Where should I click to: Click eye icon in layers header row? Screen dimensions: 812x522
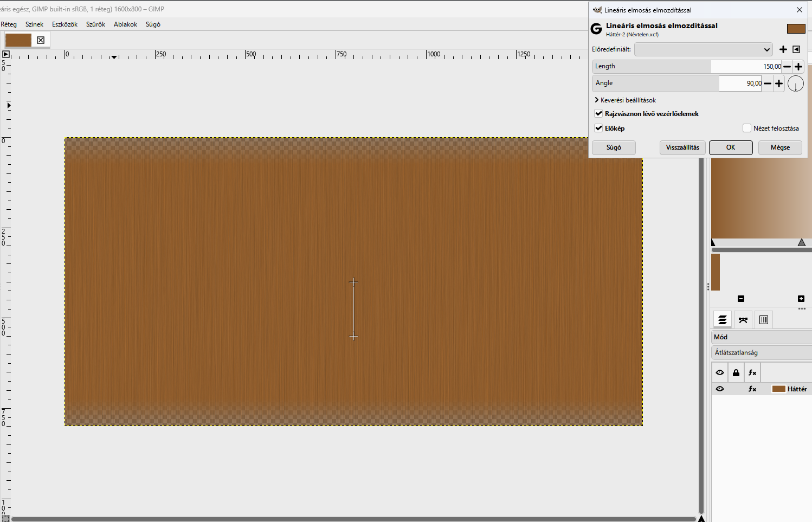[720, 372]
